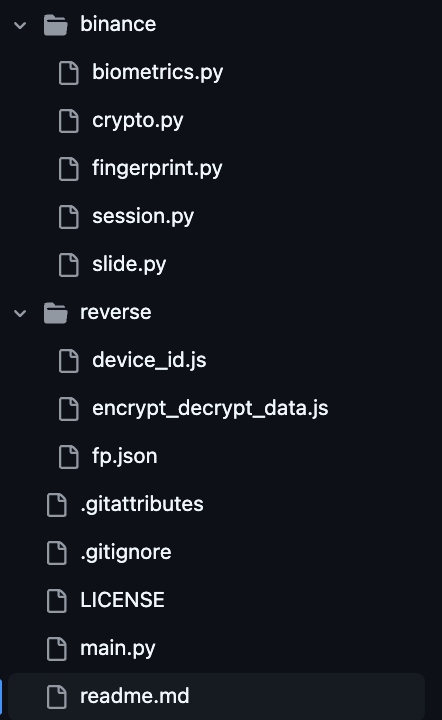Select the .gitattributes file
The width and height of the screenshot is (442, 720).
click(142, 504)
